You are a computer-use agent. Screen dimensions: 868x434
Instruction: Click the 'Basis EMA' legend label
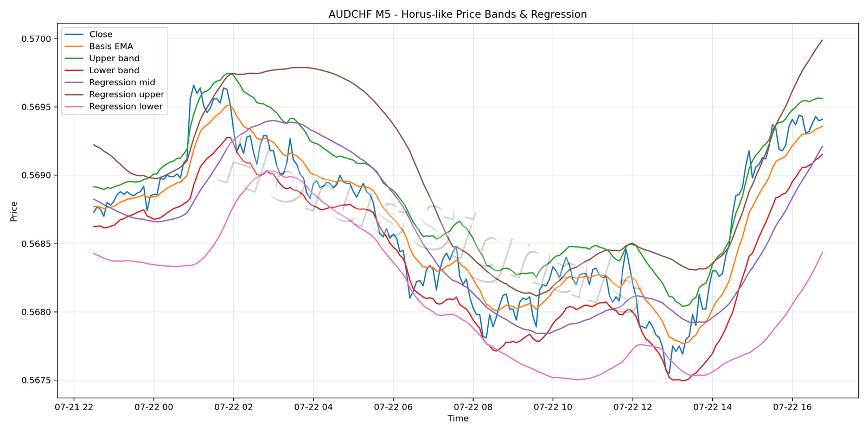click(x=111, y=47)
